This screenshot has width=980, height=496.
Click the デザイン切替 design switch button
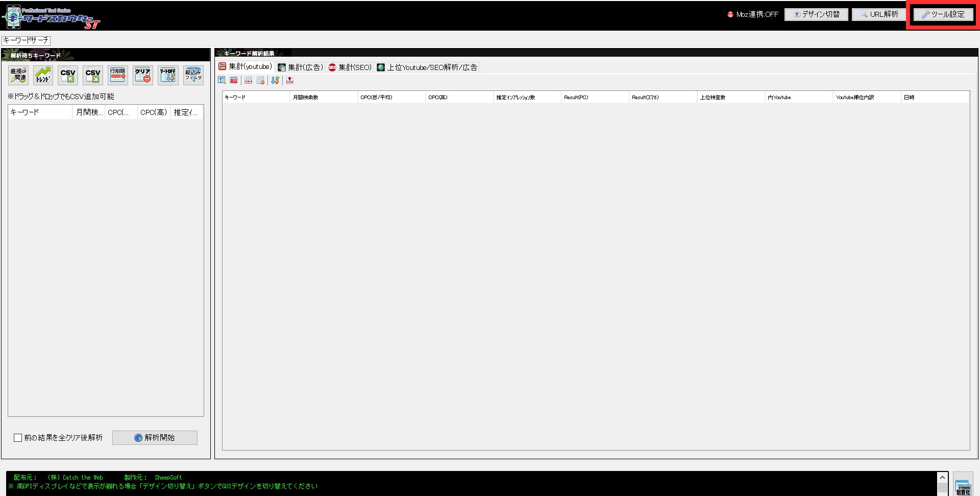(x=816, y=14)
